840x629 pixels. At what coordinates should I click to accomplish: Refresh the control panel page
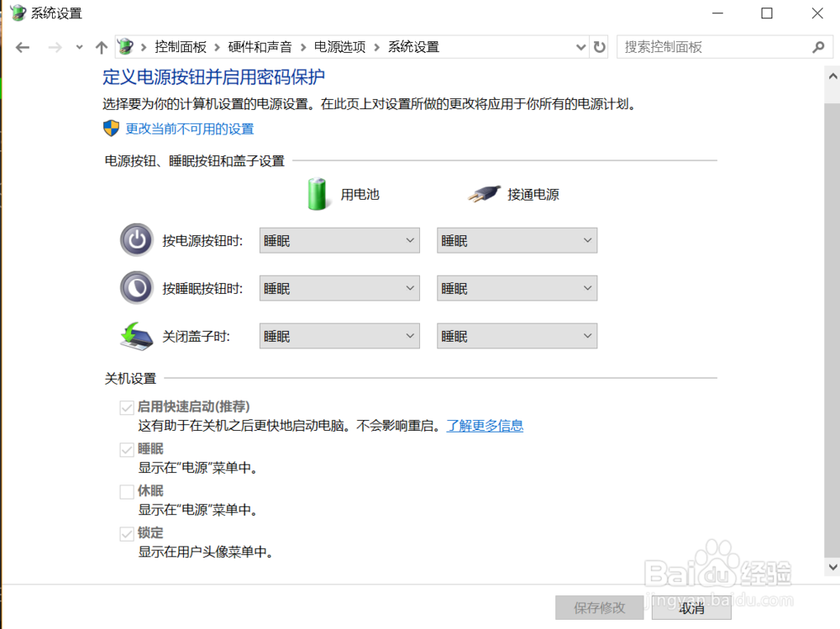(x=600, y=47)
